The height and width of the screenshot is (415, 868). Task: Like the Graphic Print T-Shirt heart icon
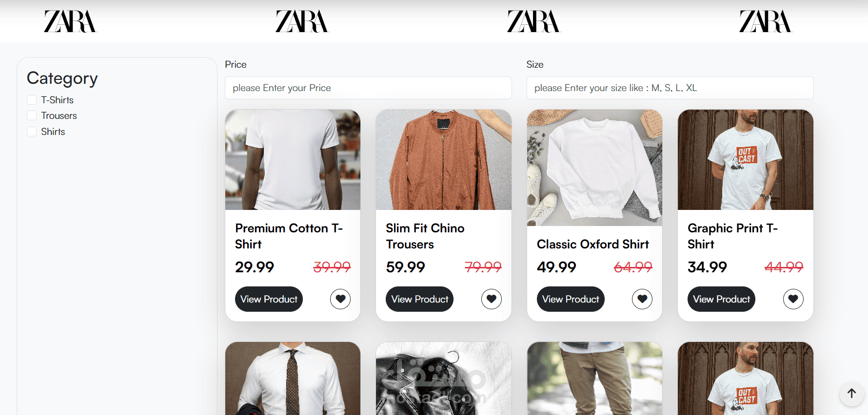point(793,299)
